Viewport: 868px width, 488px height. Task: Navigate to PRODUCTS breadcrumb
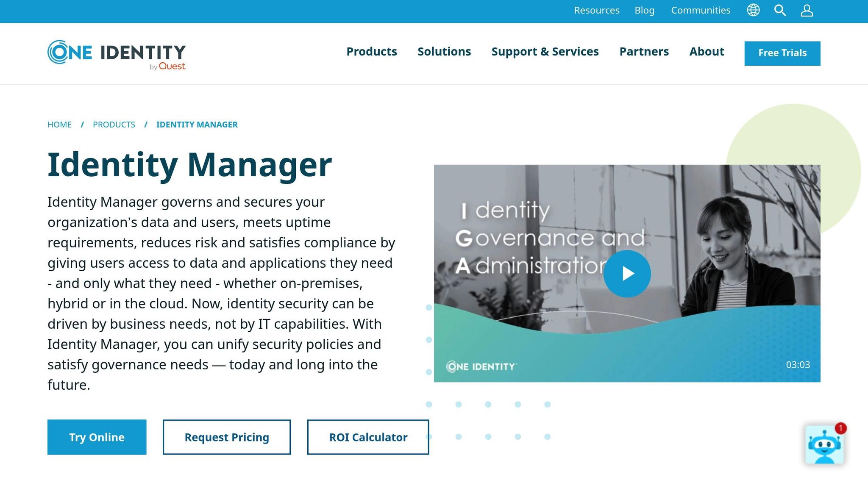pyautogui.click(x=114, y=125)
